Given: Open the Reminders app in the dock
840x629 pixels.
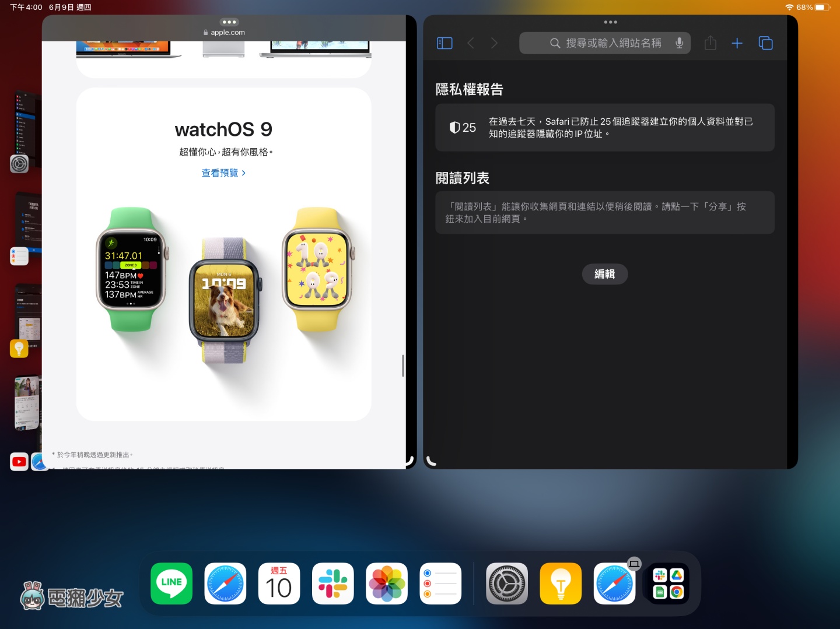Looking at the screenshot, I should click(440, 584).
